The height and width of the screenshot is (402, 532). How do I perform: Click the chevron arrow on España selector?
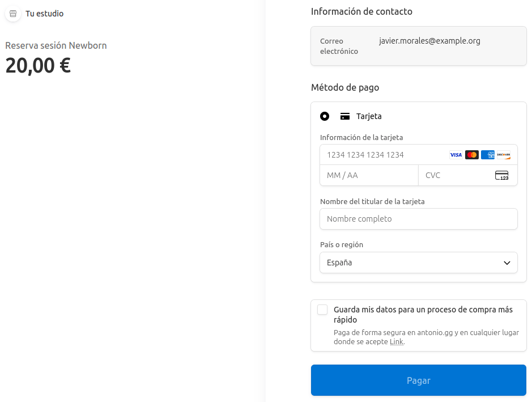(507, 263)
